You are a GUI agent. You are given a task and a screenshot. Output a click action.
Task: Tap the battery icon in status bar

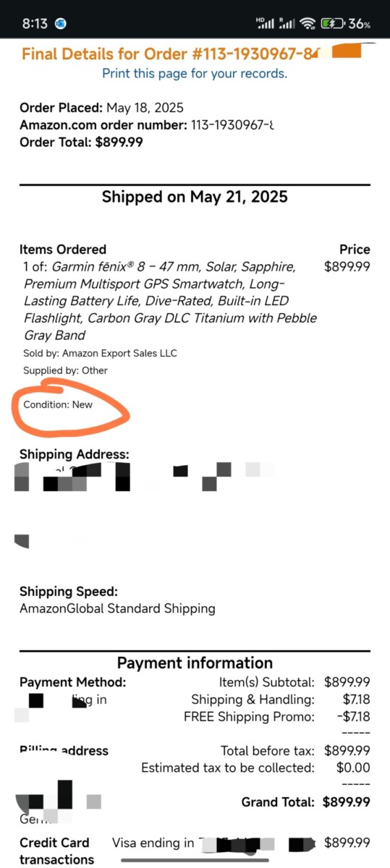click(333, 24)
